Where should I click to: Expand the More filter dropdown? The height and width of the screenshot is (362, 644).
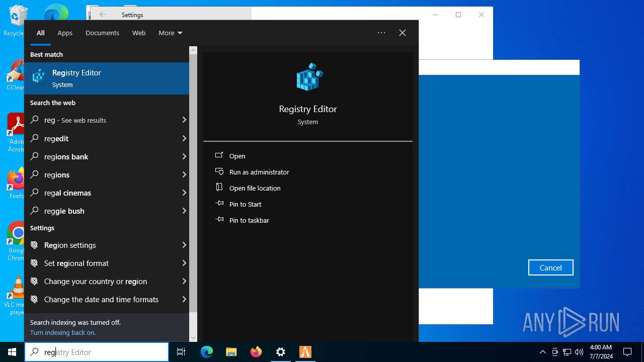(170, 33)
